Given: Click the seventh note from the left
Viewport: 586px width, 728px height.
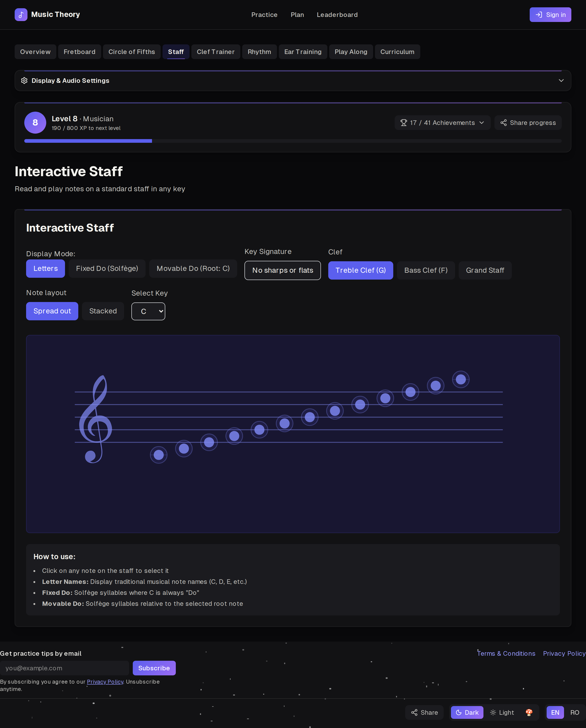Looking at the screenshot, I should pos(310,417).
